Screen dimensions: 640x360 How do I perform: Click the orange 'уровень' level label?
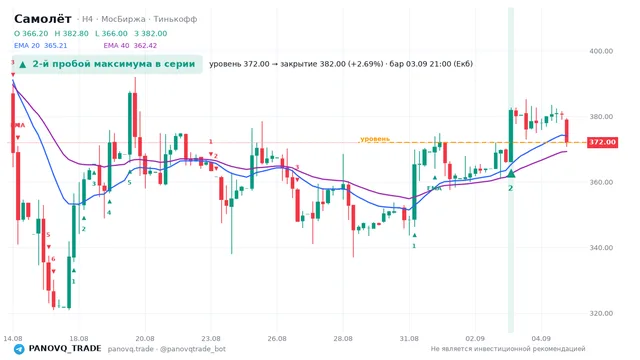pyautogui.click(x=375, y=139)
